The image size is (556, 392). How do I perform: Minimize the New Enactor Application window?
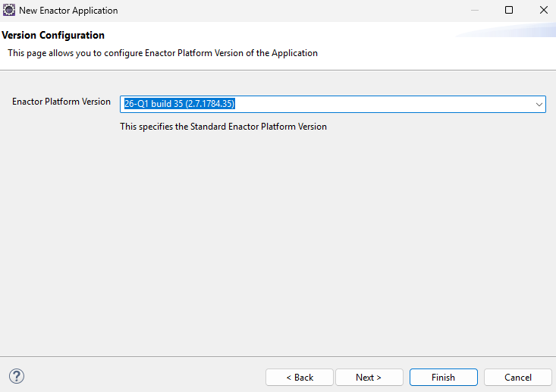point(474,11)
